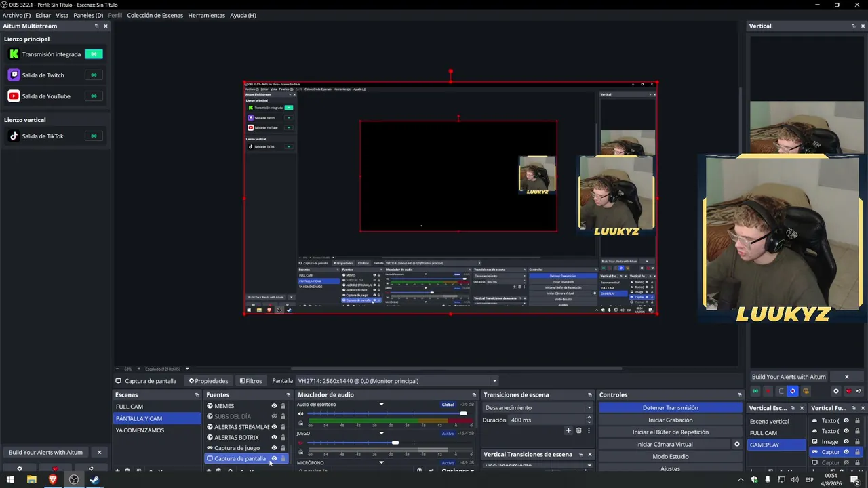
Task: Show the SUBS DEL DÍA source
Action: point(274,416)
